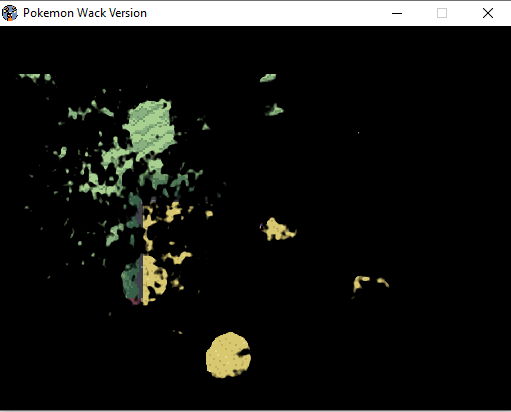
Task: Click the green patch below the top-center patch
Action: coord(274,110)
